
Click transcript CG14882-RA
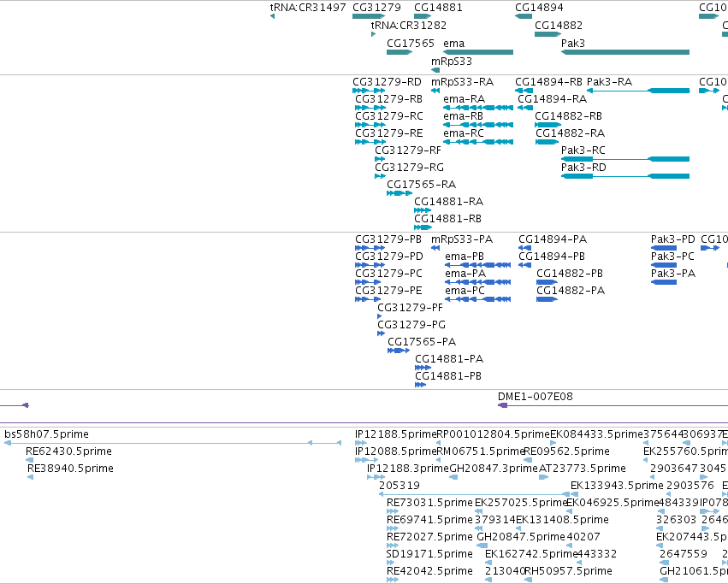click(570, 133)
